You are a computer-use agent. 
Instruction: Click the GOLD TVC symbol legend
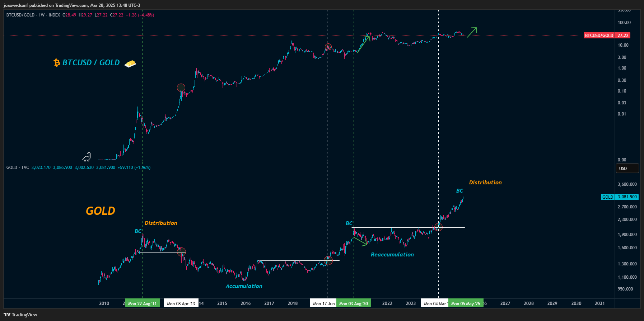point(18,167)
